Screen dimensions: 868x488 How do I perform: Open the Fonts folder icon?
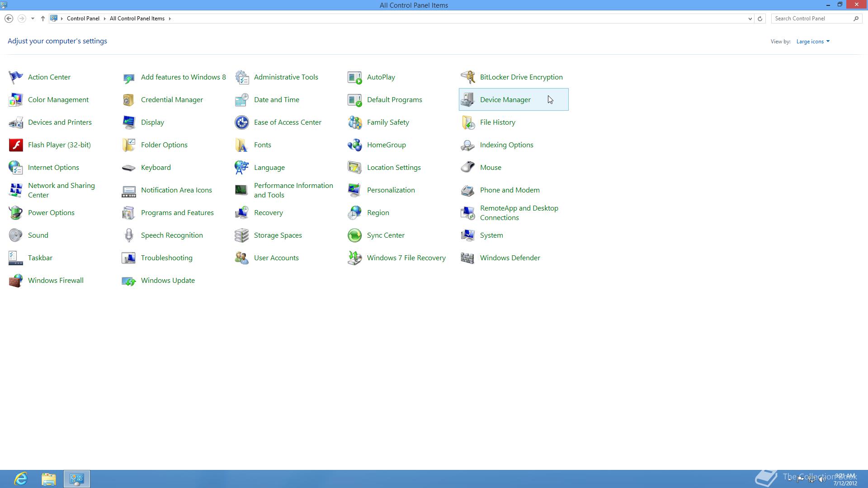click(x=242, y=145)
